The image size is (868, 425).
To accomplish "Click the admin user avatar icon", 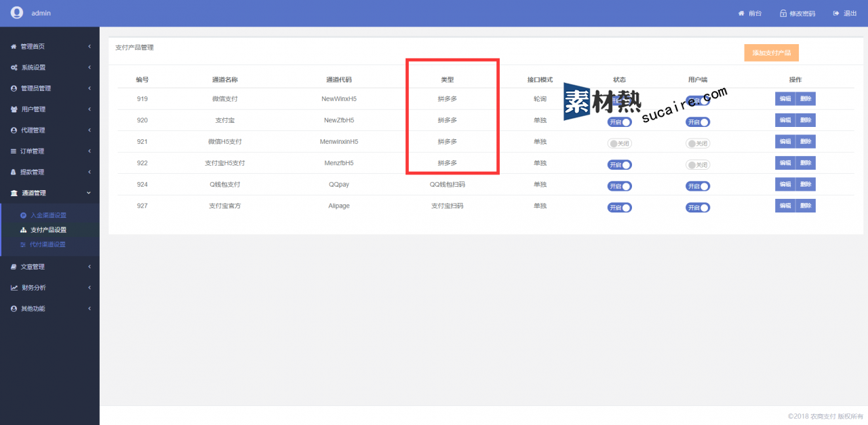I will point(17,13).
